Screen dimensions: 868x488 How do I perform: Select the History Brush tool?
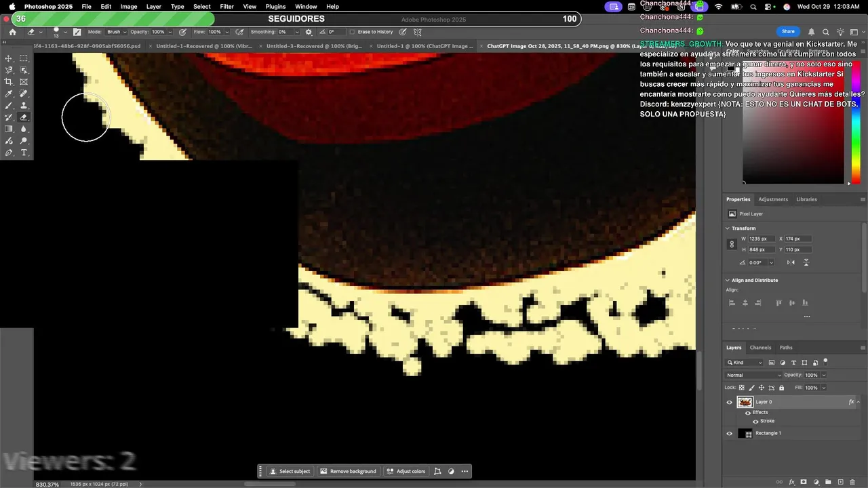[9, 117]
